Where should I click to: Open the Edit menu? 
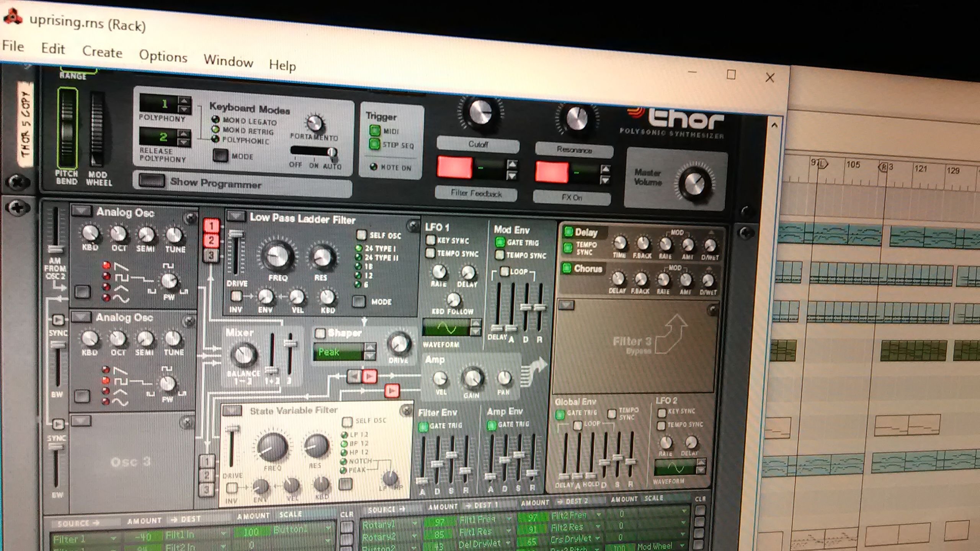click(x=53, y=49)
